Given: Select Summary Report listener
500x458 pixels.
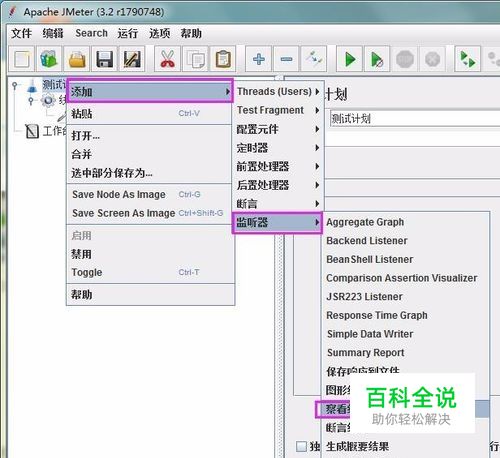Looking at the screenshot, I should tap(405, 353).
